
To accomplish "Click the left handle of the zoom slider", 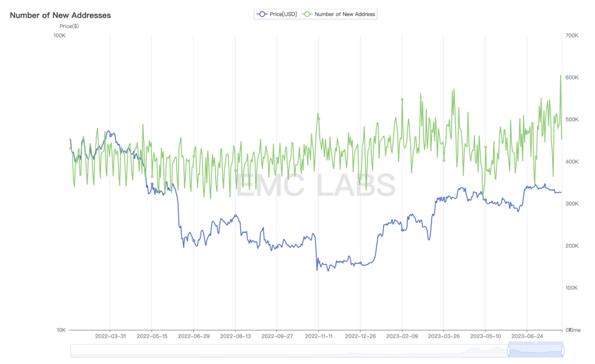I will (508, 350).
